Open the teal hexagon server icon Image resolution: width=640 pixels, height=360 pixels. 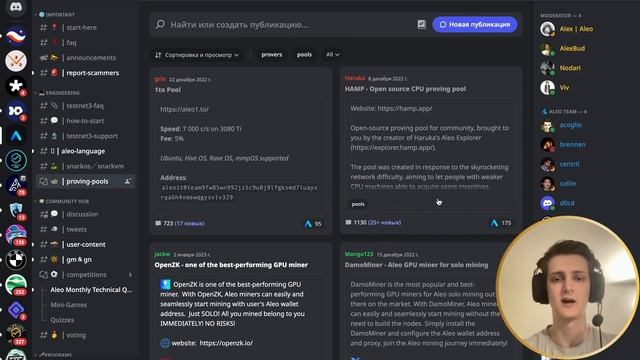pyautogui.click(x=16, y=160)
